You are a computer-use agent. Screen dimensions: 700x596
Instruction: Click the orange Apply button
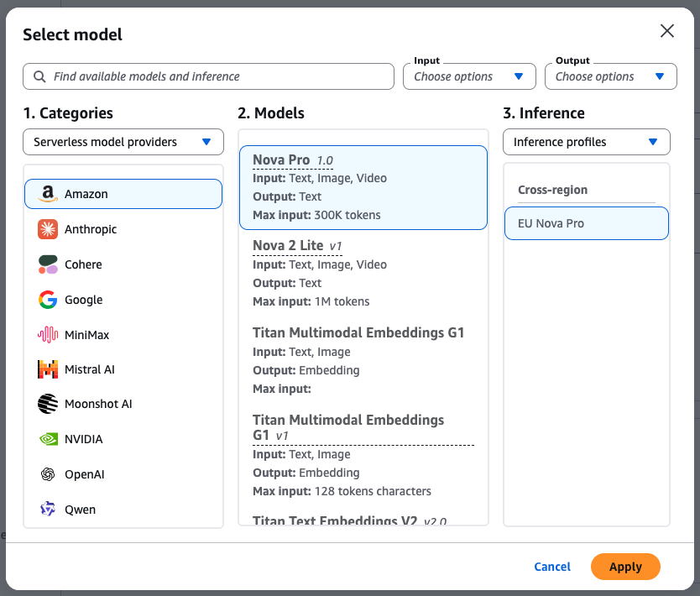625,567
